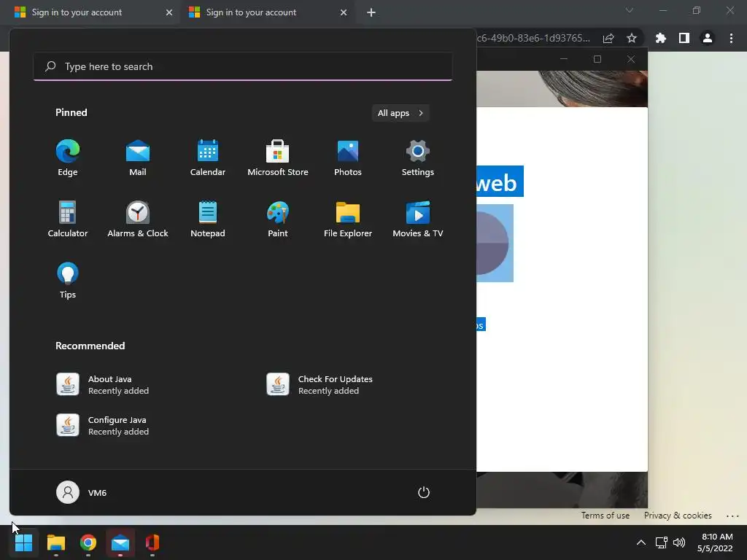Open network status in the system tray
Image resolution: width=747 pixels, height=560 pixels.
click(x=661, y=542)
